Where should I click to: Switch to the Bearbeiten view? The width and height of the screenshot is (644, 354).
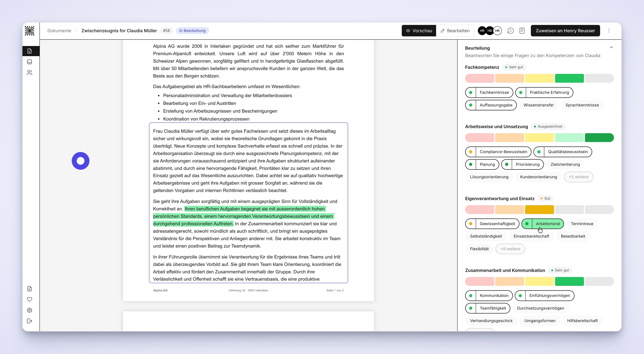tap(455, 31)
